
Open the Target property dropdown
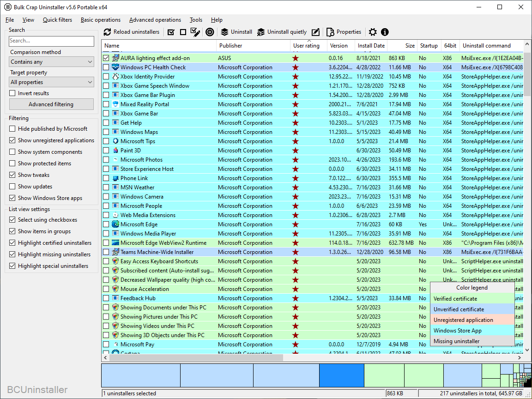pyautogui.click(x=51, y=82)
